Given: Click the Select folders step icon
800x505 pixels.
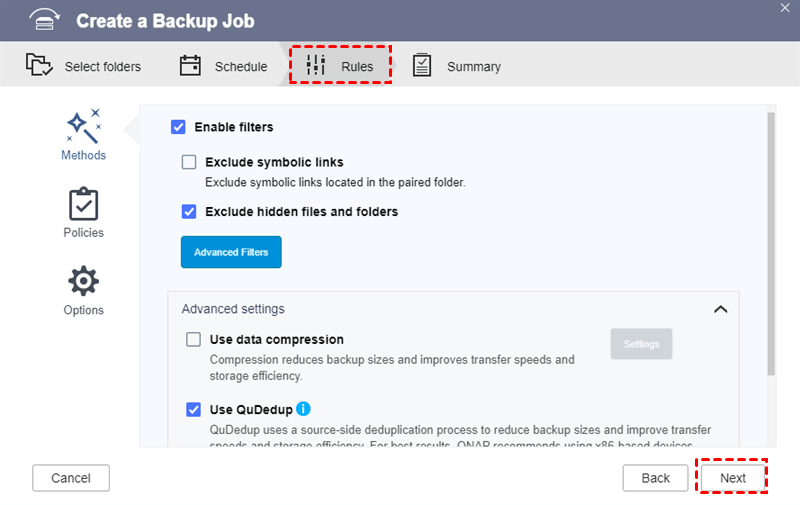Looking at the screenshot, I should (x=39, y=66).
